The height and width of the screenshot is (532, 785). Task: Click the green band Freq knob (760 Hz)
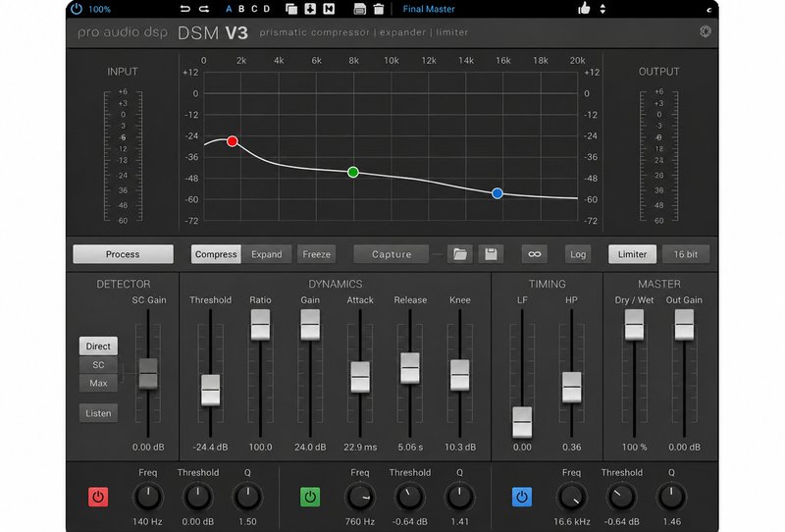359,497
